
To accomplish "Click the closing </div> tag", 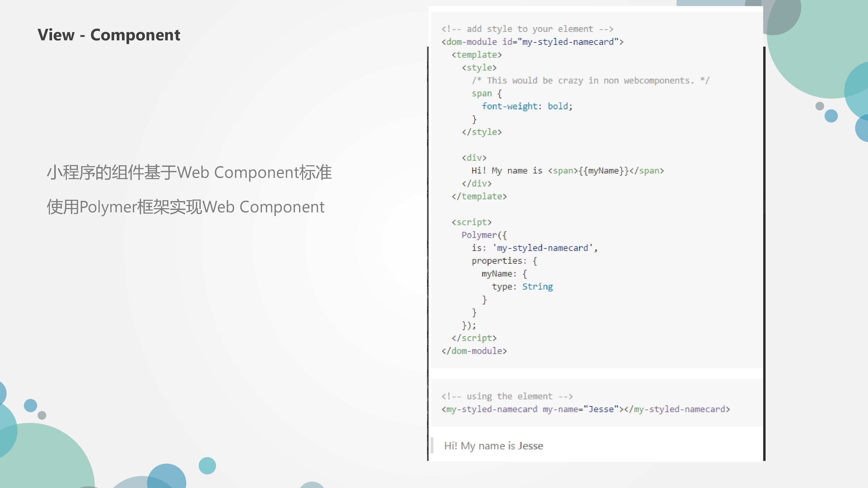I will [477, 183].
